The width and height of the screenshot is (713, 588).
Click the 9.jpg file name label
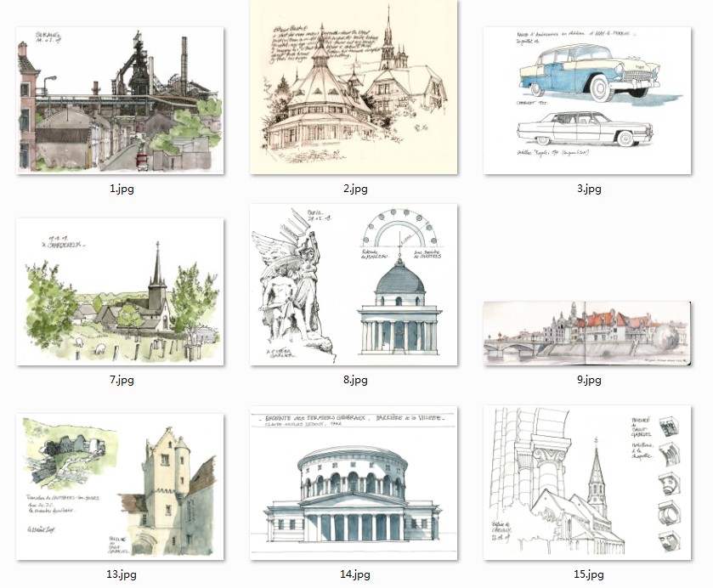click(587, 380)
